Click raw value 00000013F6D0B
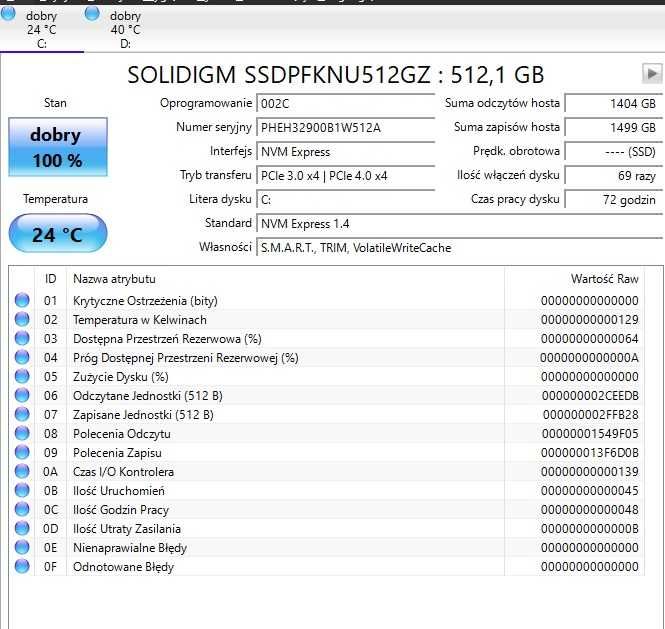Screen dimensions: 665x629 coord(590,453)
